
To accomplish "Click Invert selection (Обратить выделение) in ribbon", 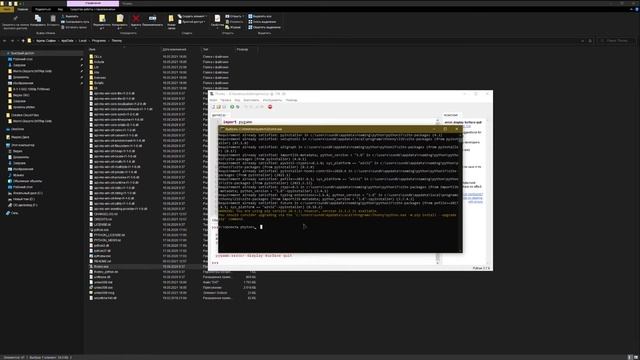I will point(264,27).
